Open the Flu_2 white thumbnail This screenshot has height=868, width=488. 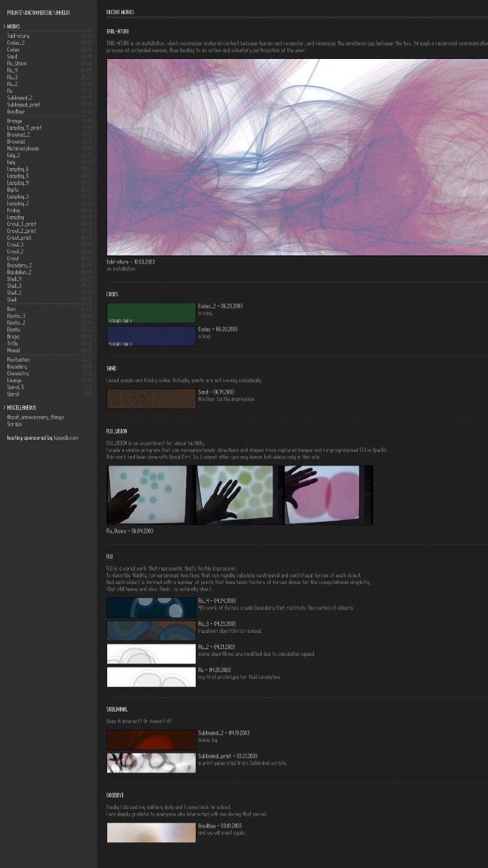click(x=151, y=654)
